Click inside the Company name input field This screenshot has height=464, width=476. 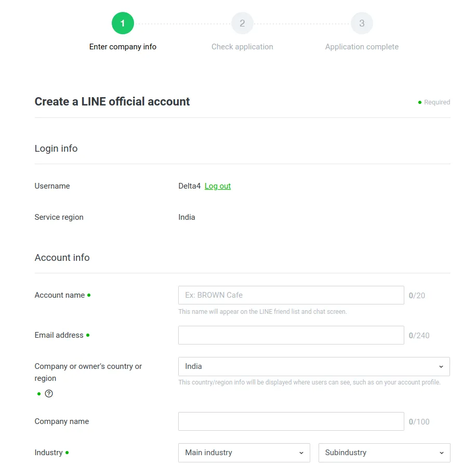pos(291,421)
